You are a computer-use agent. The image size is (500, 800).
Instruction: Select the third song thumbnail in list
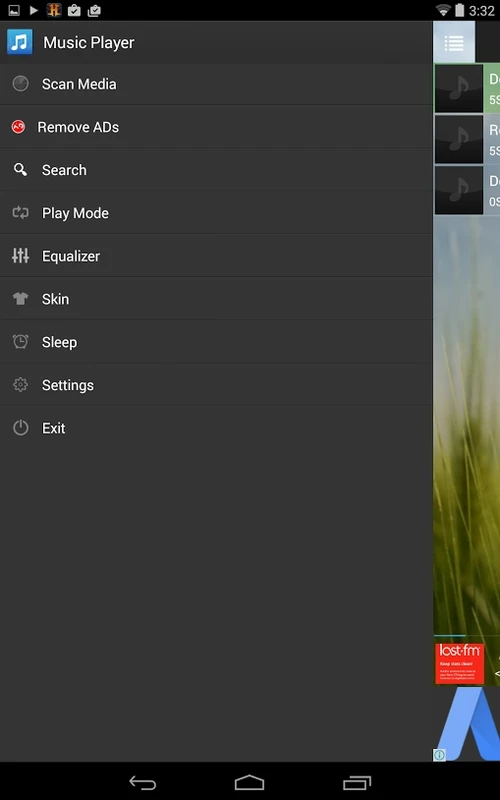(459, 190)
